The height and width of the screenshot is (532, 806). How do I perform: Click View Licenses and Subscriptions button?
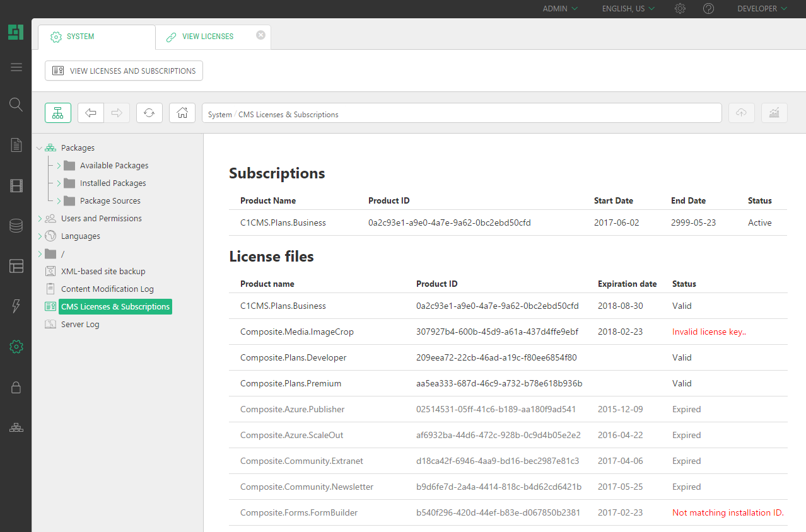click(124, 71)
